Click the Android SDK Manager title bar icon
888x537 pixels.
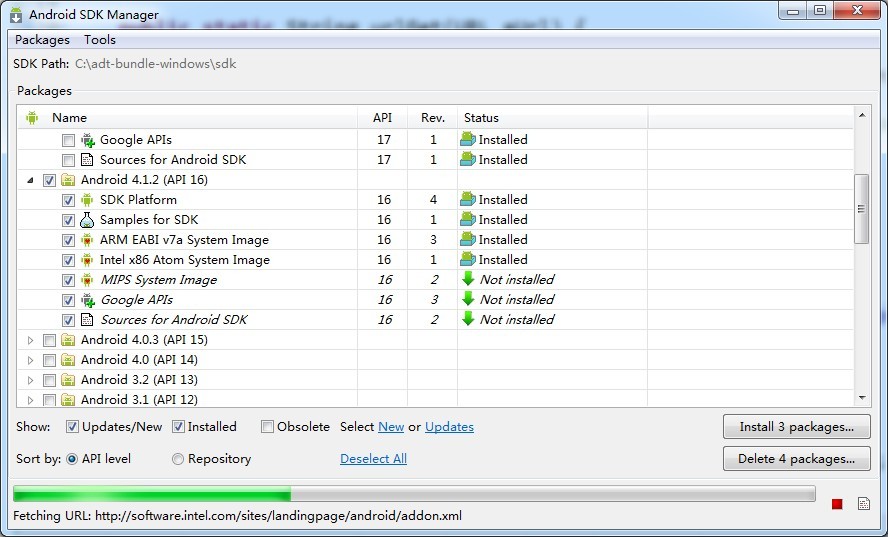click(16, 15)
